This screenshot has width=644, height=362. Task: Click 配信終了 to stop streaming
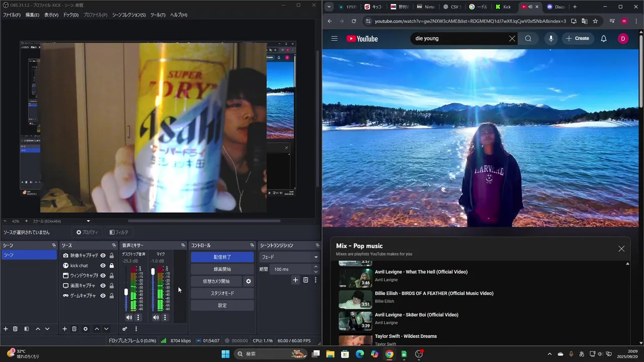[222, 257]
